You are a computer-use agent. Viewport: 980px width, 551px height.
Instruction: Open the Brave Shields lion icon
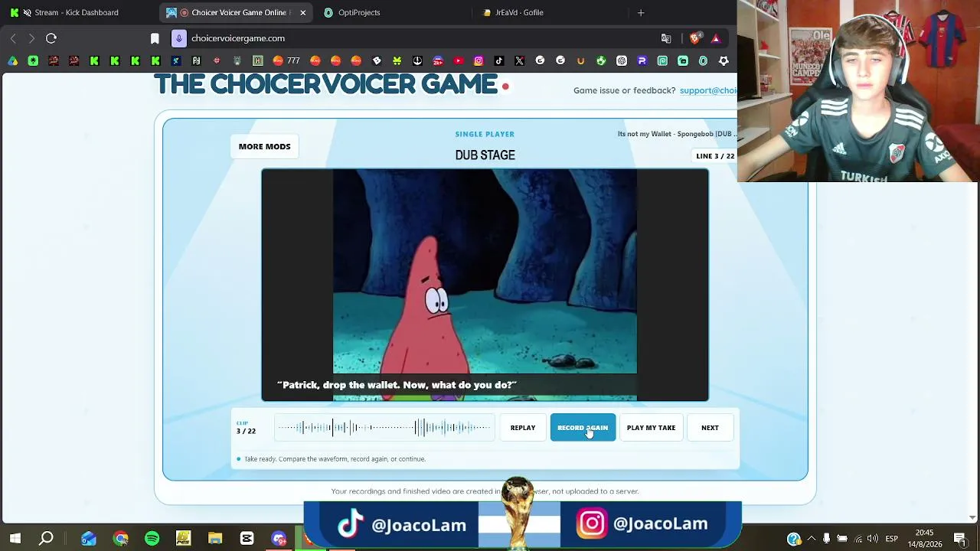pyautogui.click(x=696, y=38)
